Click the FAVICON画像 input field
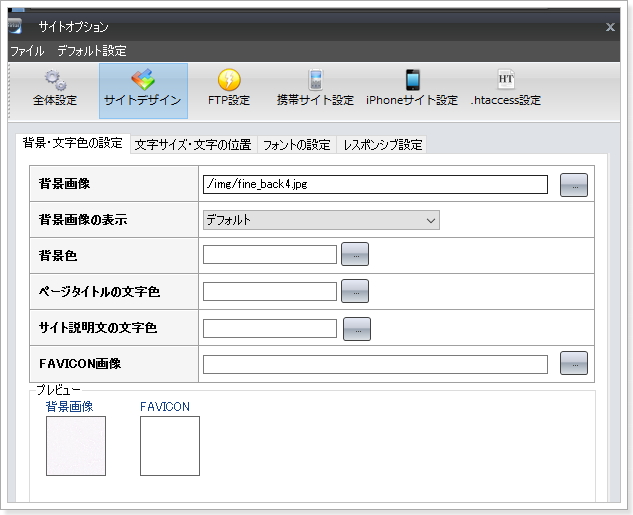Image resolution: width=633 pixels, height=515 pixels. click(375, 365)
